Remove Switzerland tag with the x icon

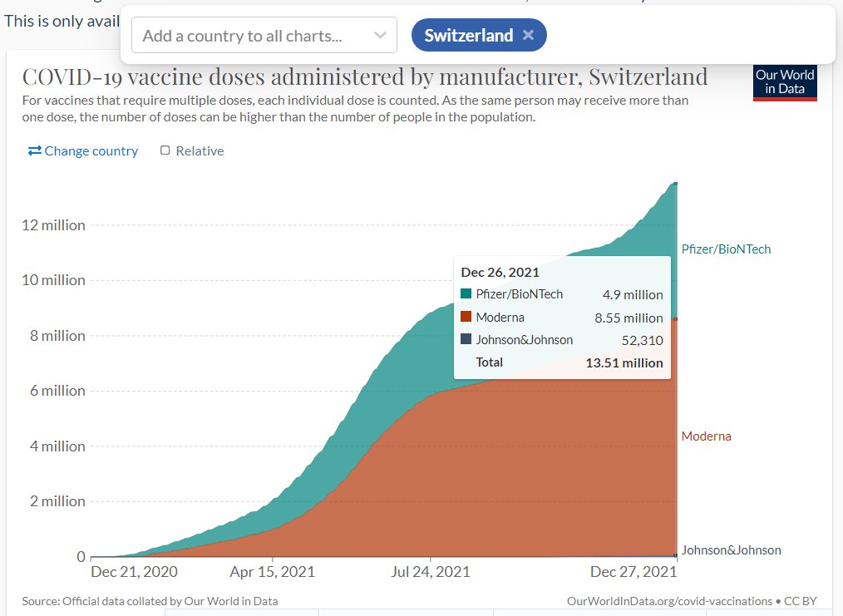pyautogui.click(x=528, y=35)
